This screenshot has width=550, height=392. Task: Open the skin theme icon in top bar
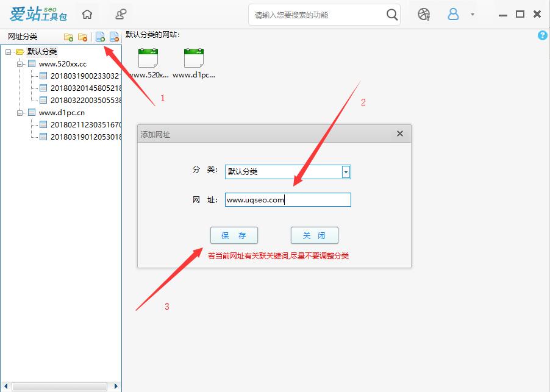[424, 14]
